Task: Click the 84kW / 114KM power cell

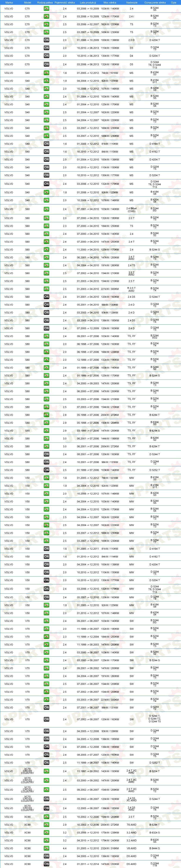Action: point(110,557)
